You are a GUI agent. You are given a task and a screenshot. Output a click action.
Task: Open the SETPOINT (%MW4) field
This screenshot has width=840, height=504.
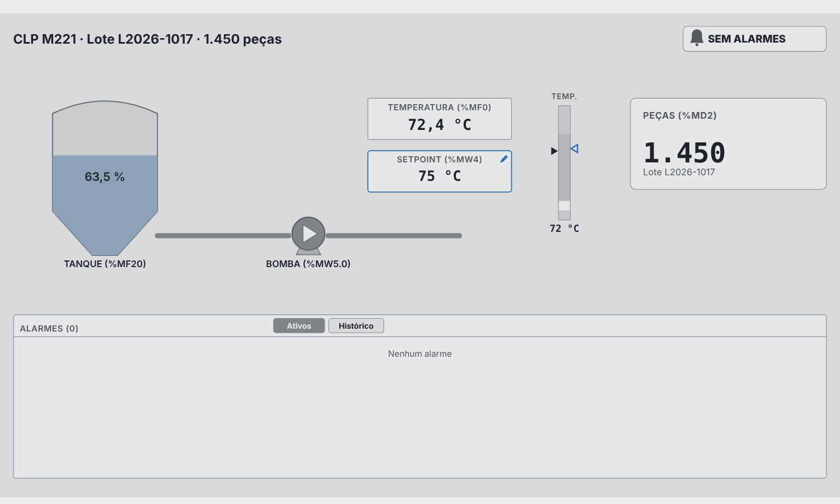440,171
